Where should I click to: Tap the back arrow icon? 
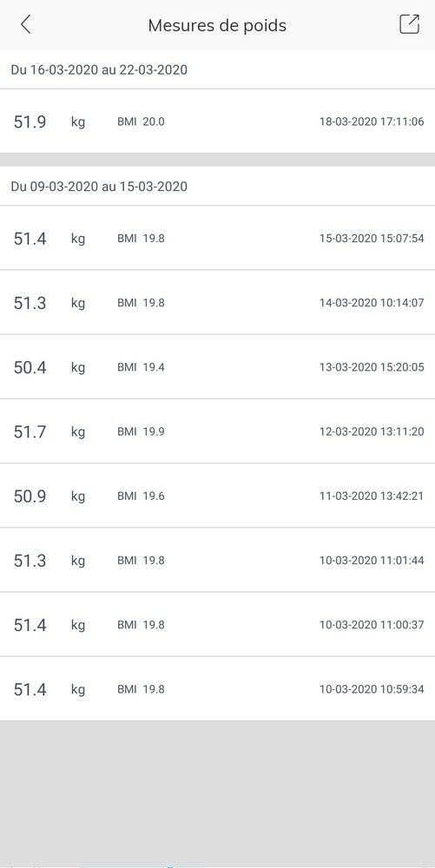pyautogui.click(x=25, y=25)
